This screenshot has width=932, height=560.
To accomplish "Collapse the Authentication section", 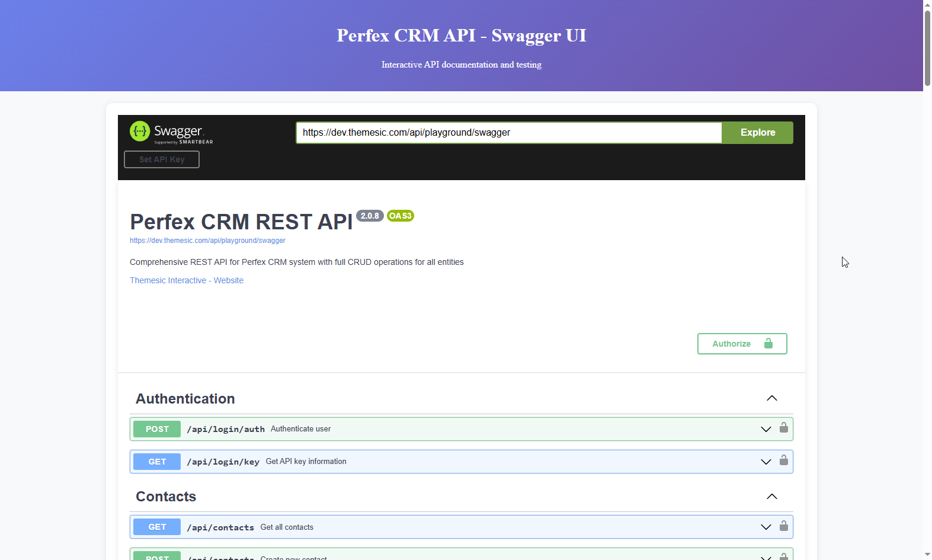I will tap(771, 398).
